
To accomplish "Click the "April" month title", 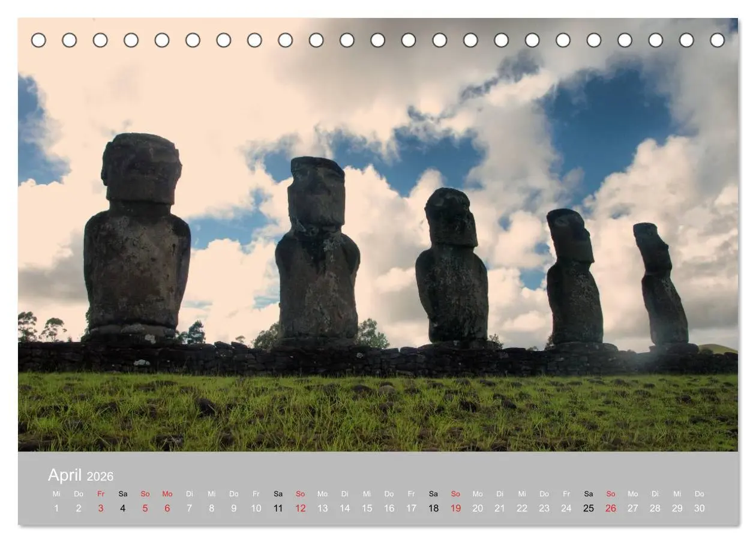I will click(65, 475).
